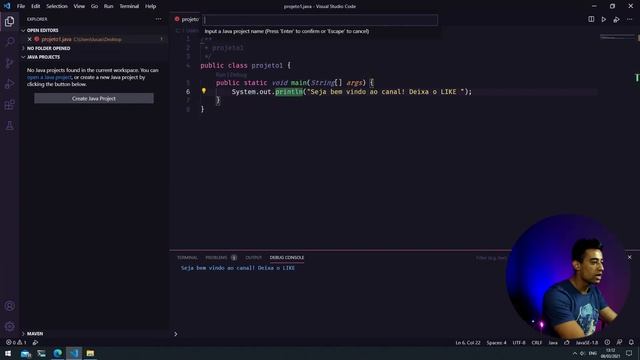Image resolution: width=640 pixels, height=360 pixels.
Task: Click Ln 6, Col 22 in status bar
Action: (468, 342)
